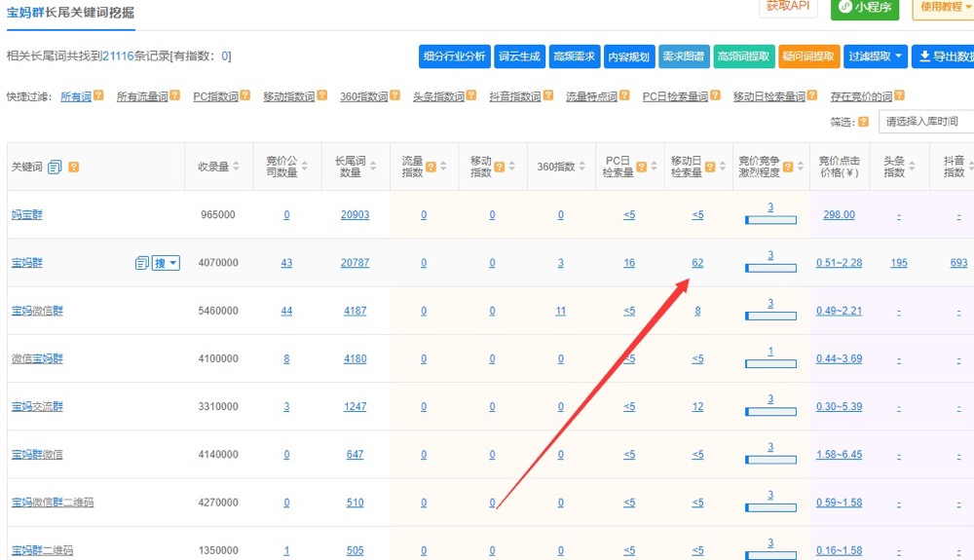
Task: Select 所有流量词 quick filter
Action: pyautogui.click(x=142, y=96)
